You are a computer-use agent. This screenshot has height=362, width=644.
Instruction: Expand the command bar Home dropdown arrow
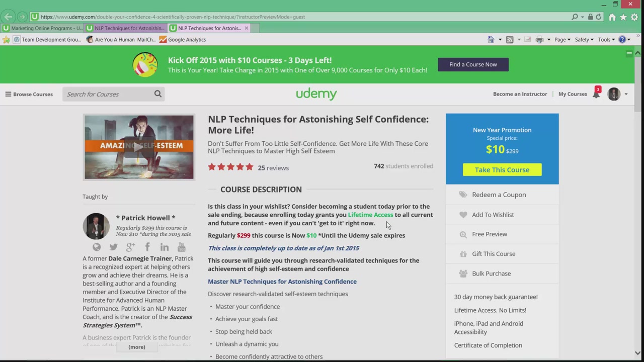[500, 40]
